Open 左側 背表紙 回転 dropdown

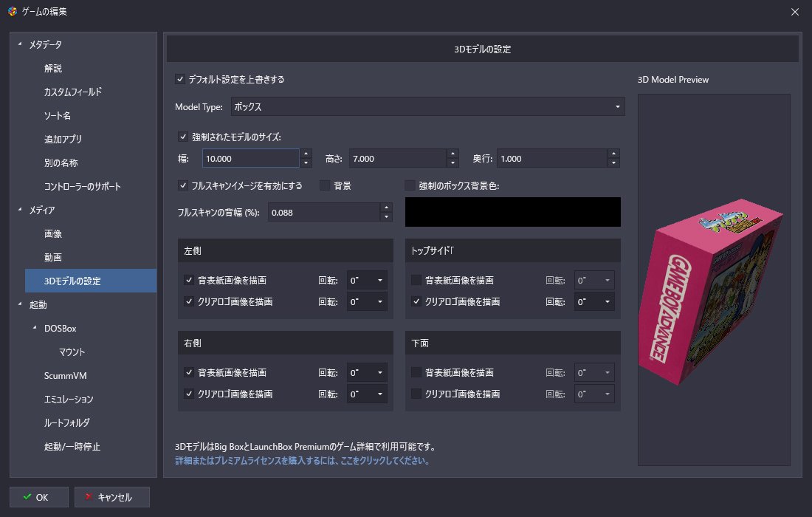click(367, 280)
